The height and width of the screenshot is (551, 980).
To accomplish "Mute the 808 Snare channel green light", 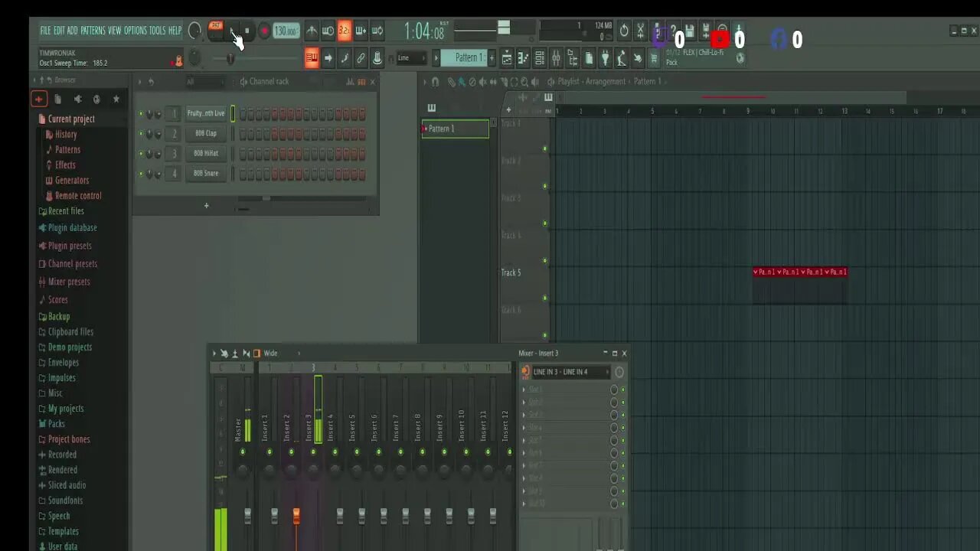I will point(140,174).
